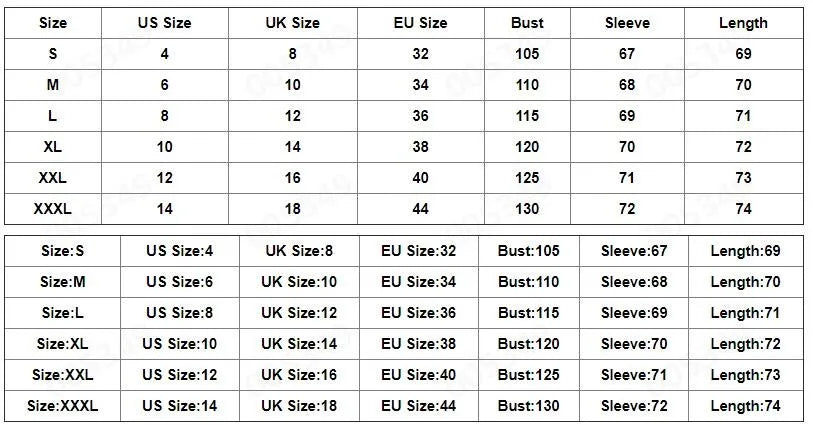
Task: Select the "Bust:115" cell
Action: pos(529,313)
